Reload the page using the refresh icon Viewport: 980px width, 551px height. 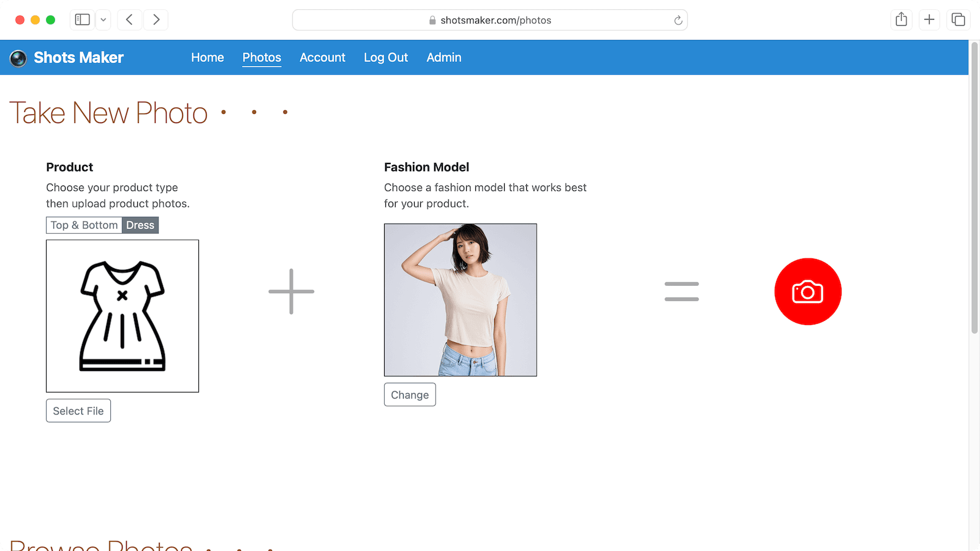[678, 20]
